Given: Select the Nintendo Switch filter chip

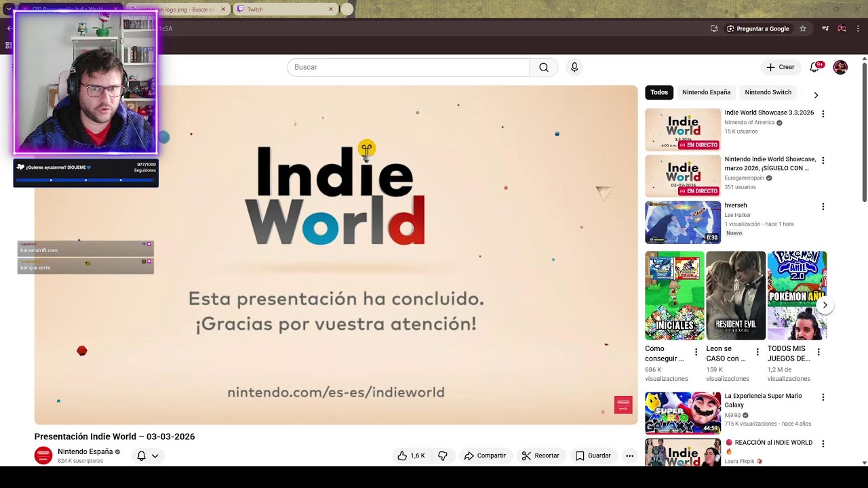Looking at the screenshot, I should (x=768, y=92).
